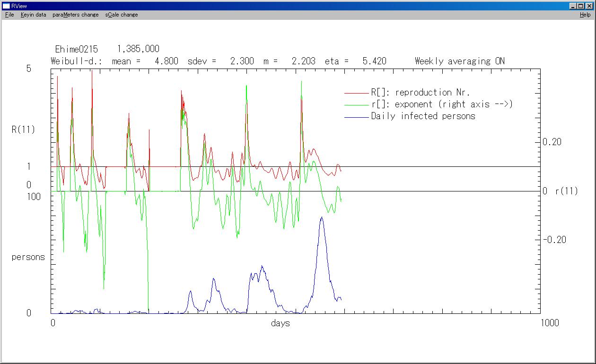596x364 pixels.
Task: Select the "R[]: reproduction Nr." legend text
Action: coord(421,93)
